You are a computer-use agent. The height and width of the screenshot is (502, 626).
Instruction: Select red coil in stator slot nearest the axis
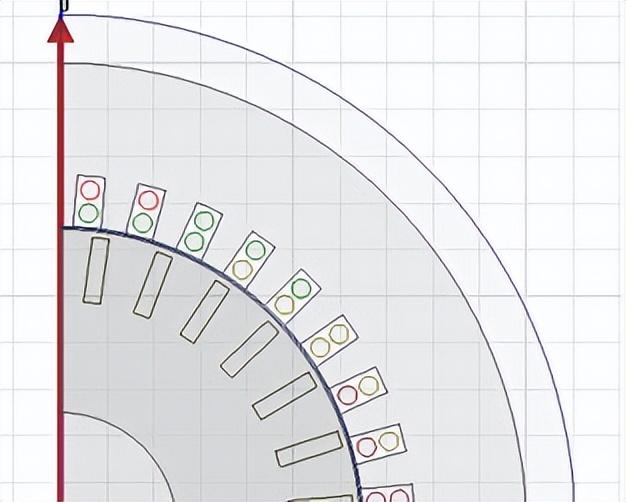[90, 190]
